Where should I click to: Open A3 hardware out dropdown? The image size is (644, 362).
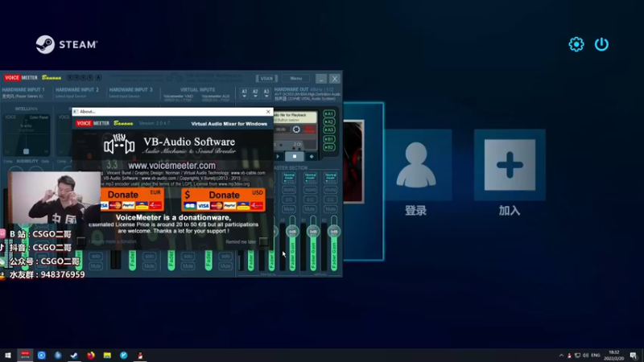click(266, 93)
